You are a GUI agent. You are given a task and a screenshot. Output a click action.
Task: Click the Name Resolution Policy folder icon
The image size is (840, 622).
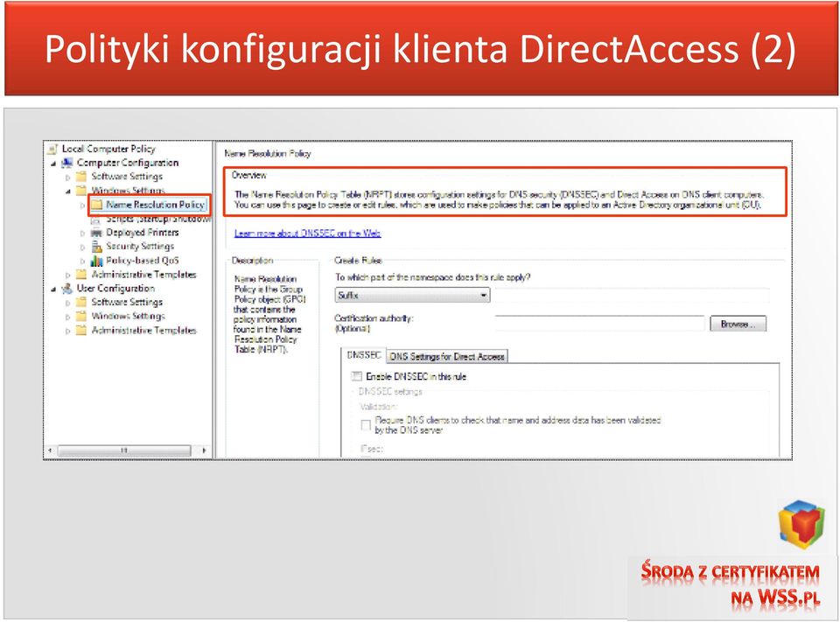tap(96, 204)
